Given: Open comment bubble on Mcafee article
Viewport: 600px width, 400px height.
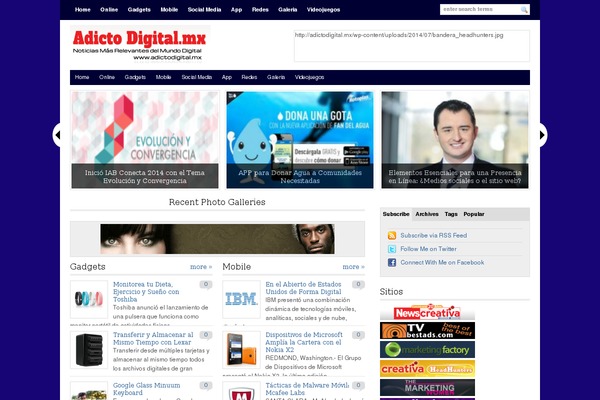Looking at the screenshot, I should 359,385.
